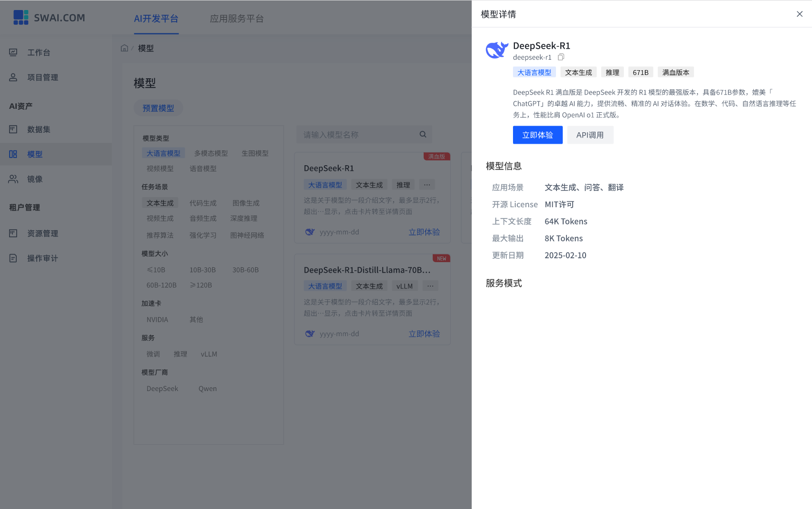Select the 视频生成 task filter

(x=160, y=218)
